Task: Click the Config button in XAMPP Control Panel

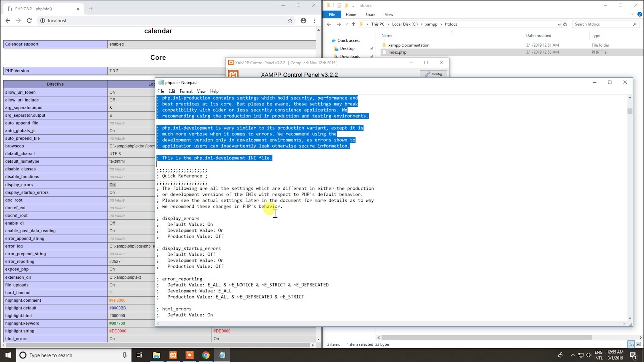Action: [x=433, y=74]
